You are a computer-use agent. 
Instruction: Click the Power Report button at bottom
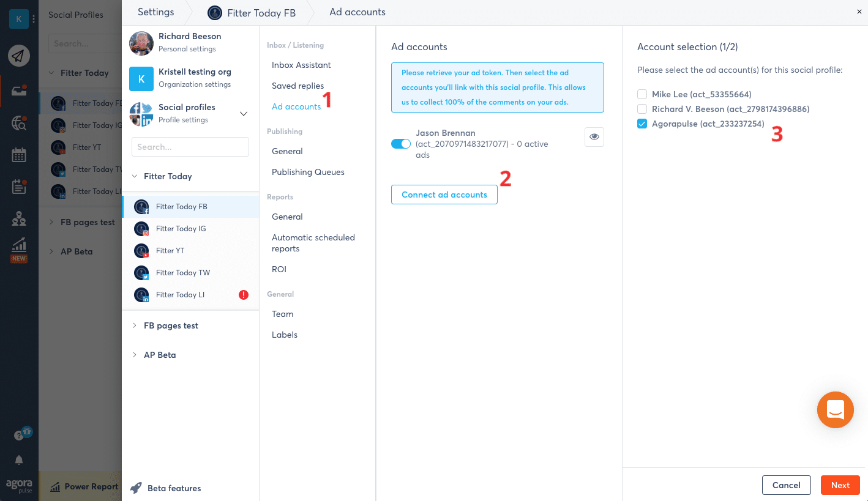tap(81, 486)
